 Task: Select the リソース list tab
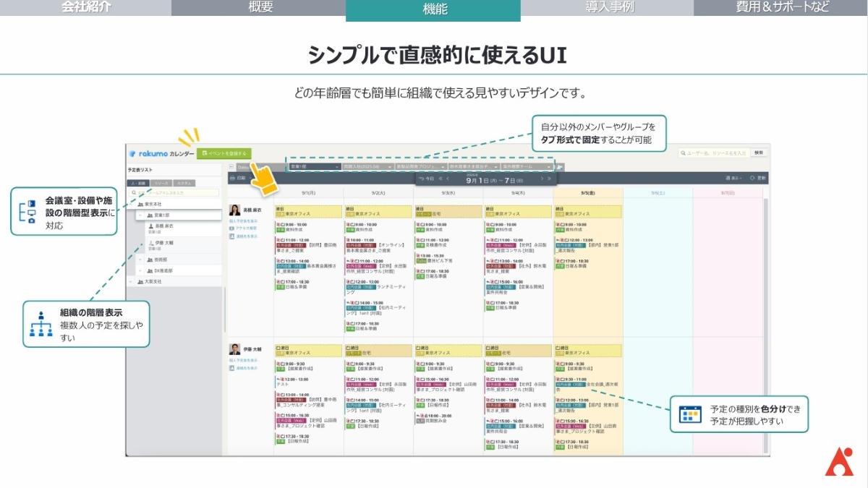click(161, 183)
